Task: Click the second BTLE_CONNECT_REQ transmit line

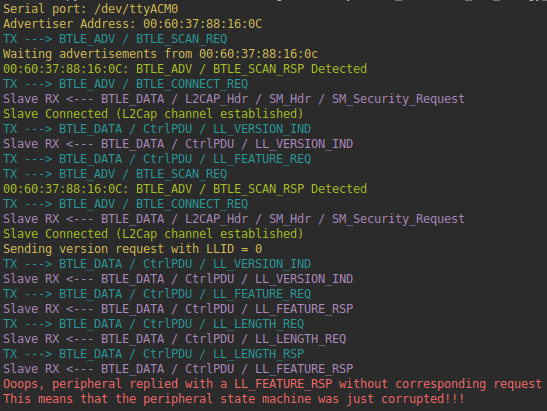Action: [x=126, y=204]
